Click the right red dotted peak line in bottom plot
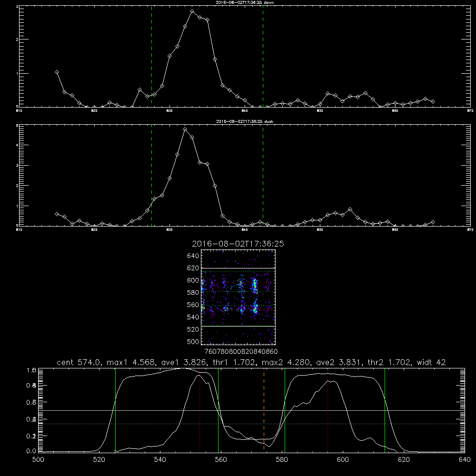 328,410
